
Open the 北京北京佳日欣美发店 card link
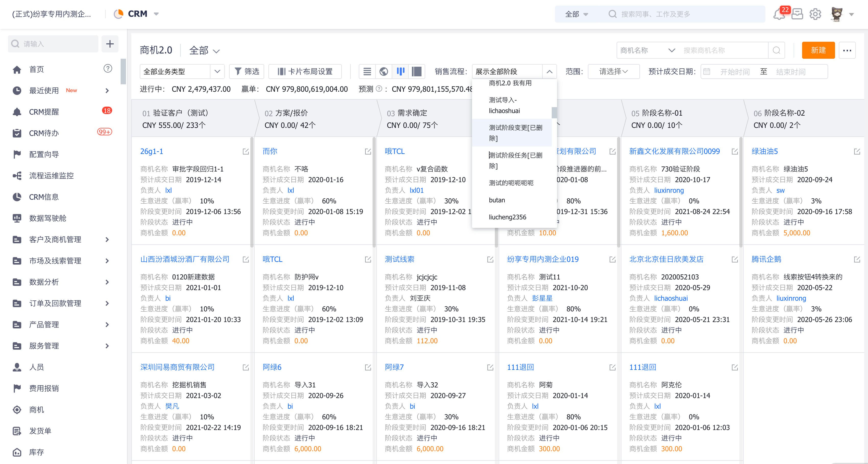click(x=666, y=260)
